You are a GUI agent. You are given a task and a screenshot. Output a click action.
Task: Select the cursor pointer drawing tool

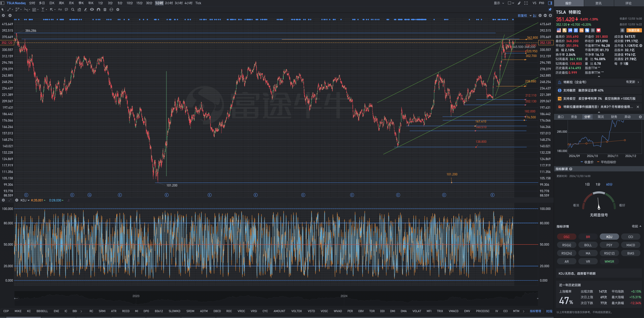(x=3, y=10)
